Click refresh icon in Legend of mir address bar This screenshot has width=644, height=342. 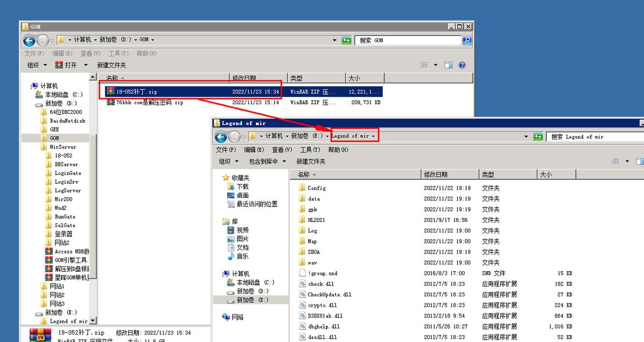[x=538, y=137]
